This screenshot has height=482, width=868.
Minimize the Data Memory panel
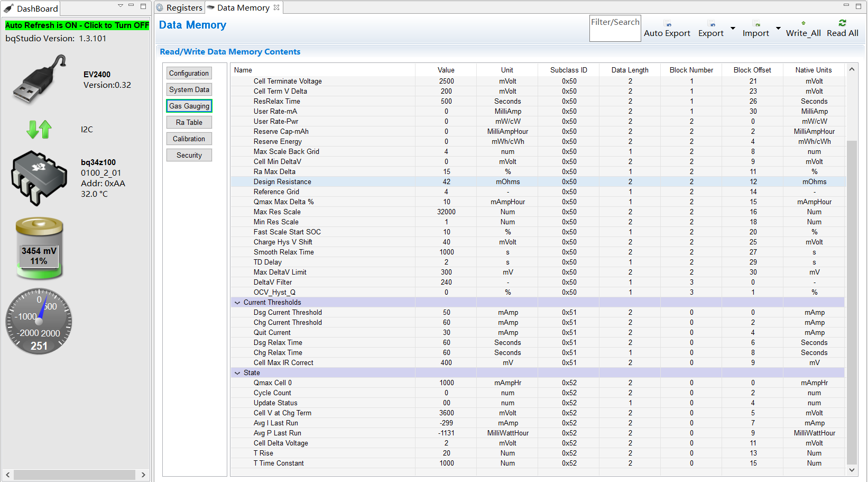click(x=846, y=5)
